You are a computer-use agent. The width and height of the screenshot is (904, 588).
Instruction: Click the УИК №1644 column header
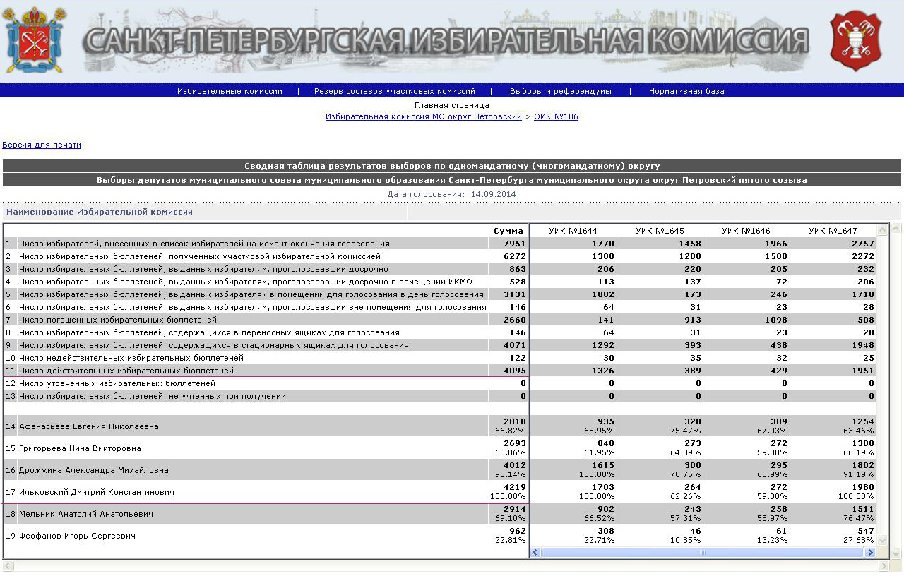(x=572, y=231)
